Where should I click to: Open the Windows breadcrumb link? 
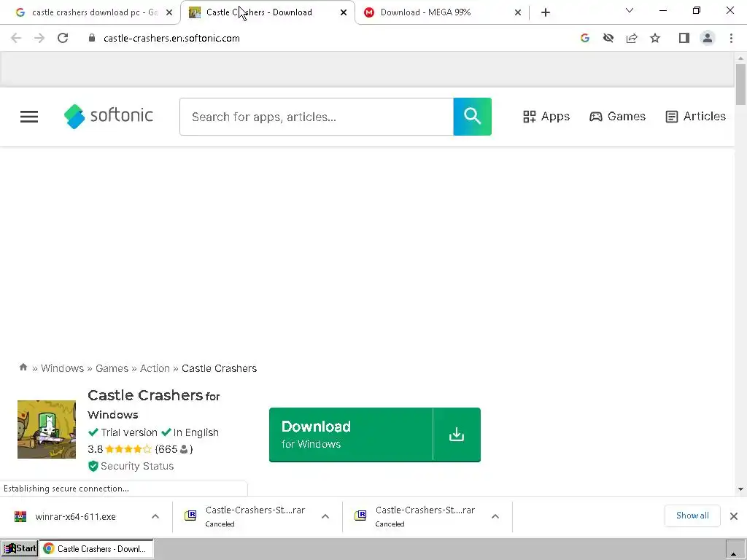[x=63, y=368]
